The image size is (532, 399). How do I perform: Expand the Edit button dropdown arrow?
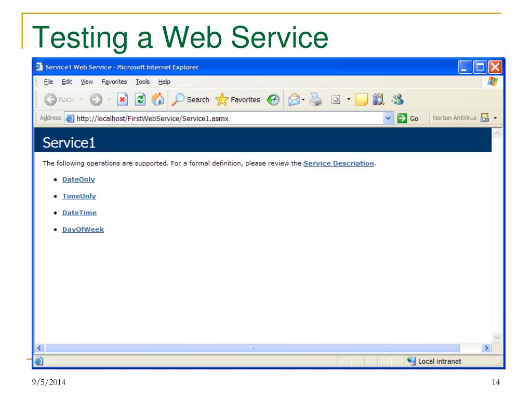[x=349, y=99]
